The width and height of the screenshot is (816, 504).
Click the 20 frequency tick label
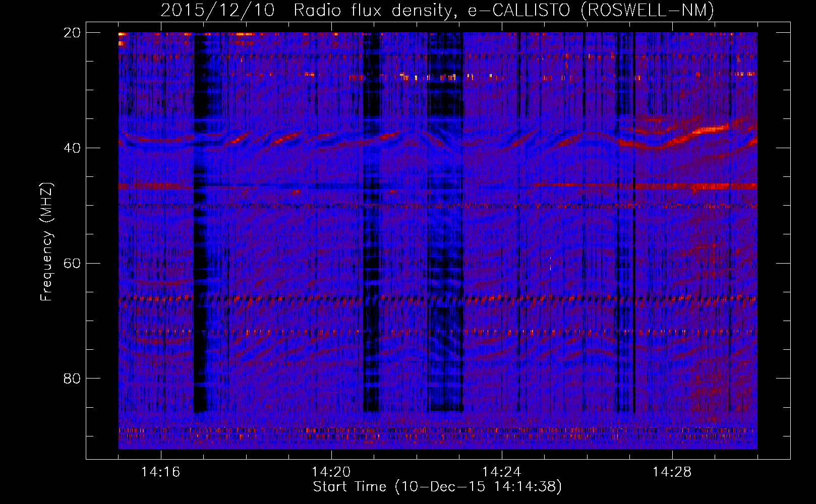(72, 33)
